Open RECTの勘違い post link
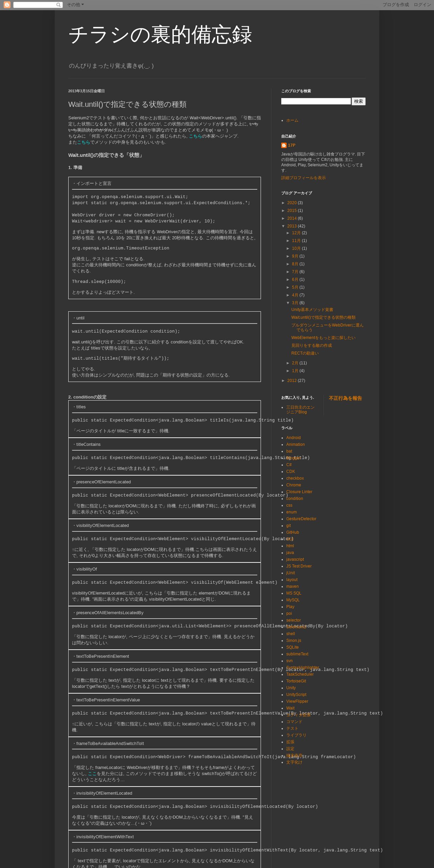The image size is (434, 868). click(305, 353)
